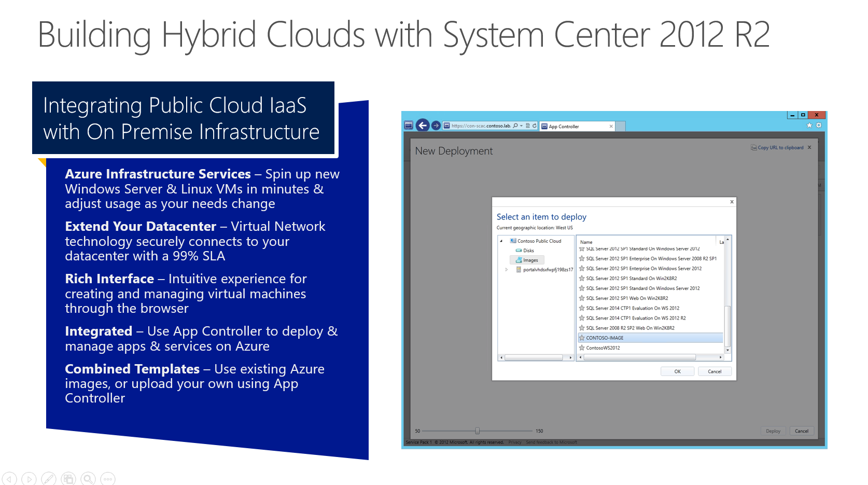
Task: Close the Select an item dialog
Action: pyautogui.click(x=732, y=202)
